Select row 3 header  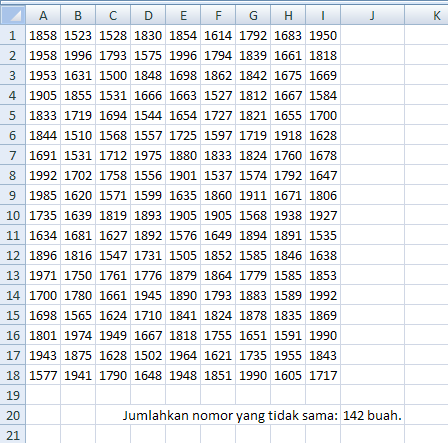(13, 75)
